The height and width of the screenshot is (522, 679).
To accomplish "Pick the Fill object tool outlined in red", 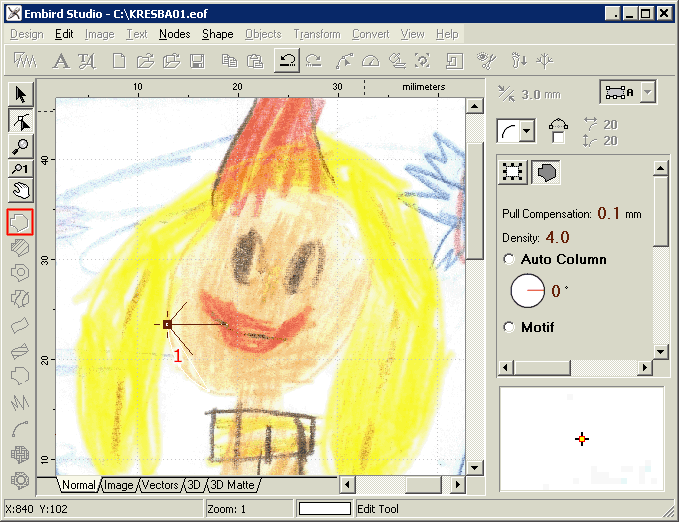I will tap(20, 222).
